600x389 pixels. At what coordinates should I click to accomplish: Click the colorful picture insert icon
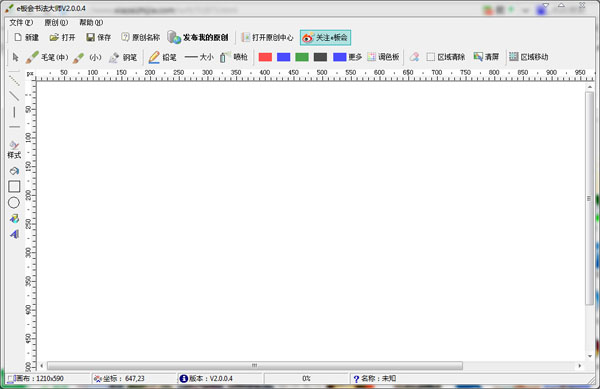[x=14, y=219]
